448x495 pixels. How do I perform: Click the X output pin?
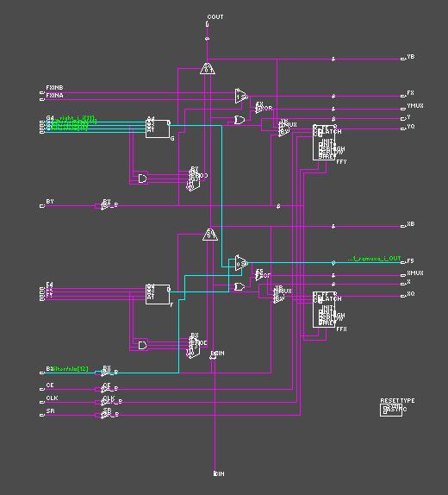tap(403, 284)
